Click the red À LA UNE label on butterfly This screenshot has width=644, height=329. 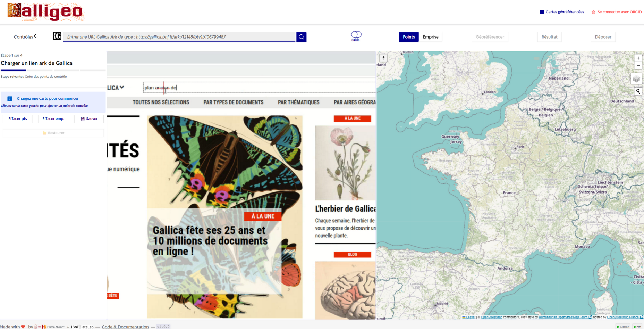[x=263, y=216]
